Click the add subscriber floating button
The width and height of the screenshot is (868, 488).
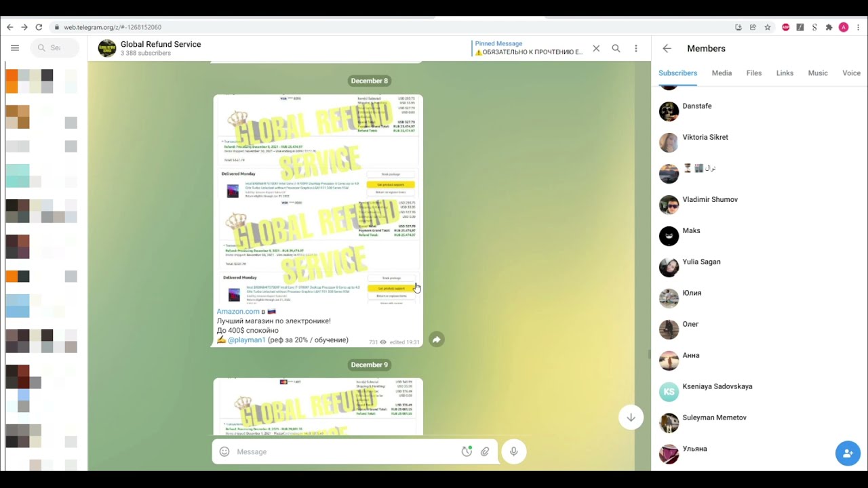pyautogui.click(x=848, y=453)
